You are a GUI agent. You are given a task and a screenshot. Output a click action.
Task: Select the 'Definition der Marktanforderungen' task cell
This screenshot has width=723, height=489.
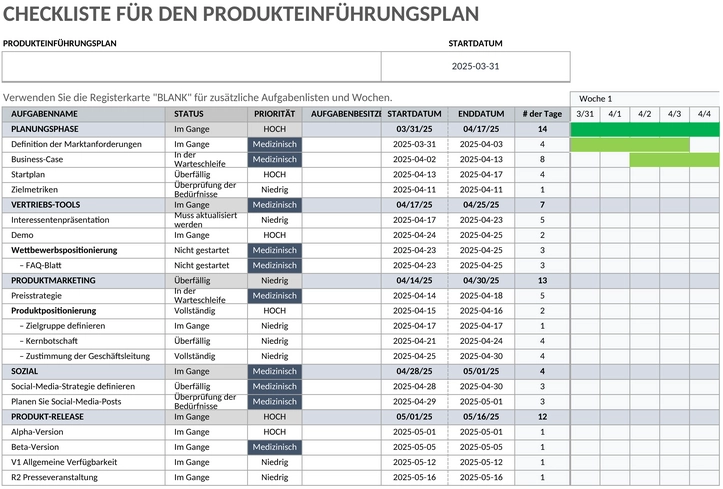click(83, 144)
